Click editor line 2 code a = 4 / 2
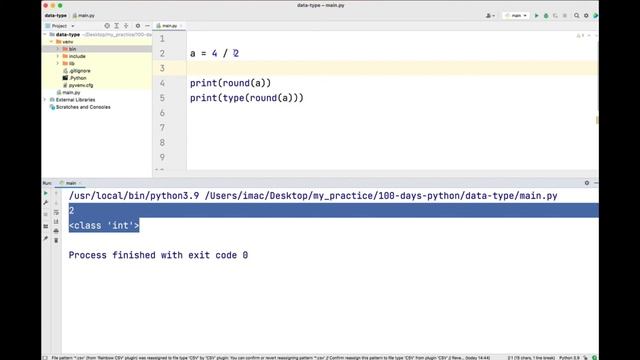Viewport: 640px width, 360px height. tap(214, 53)
